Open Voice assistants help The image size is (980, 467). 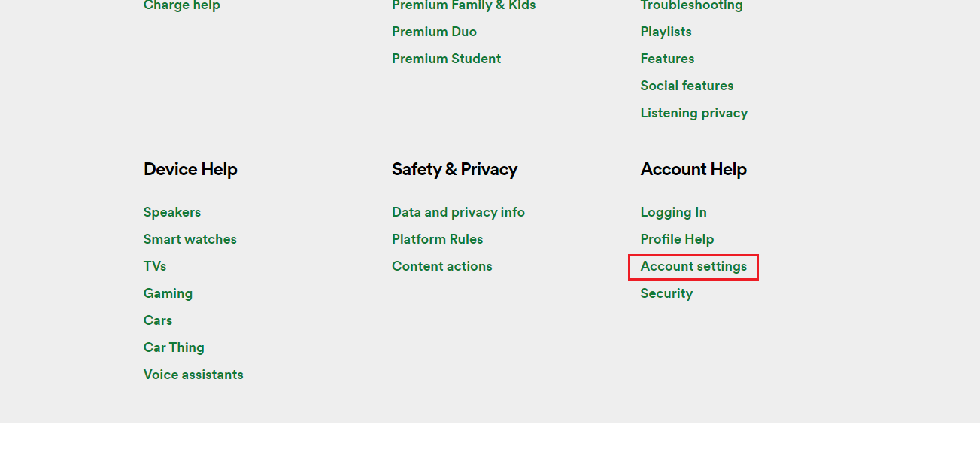coord(193,375)
